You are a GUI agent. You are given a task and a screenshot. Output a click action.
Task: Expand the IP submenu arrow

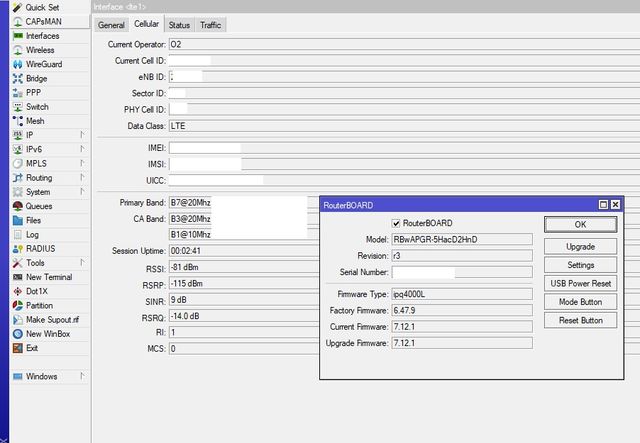point(82,135)
